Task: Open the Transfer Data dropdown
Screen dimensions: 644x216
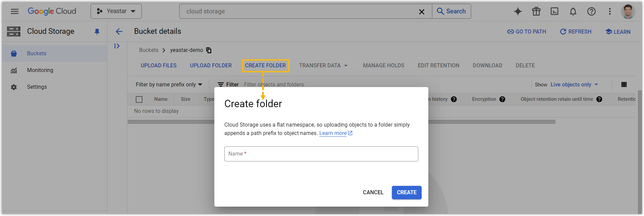Action: (323, 66)
